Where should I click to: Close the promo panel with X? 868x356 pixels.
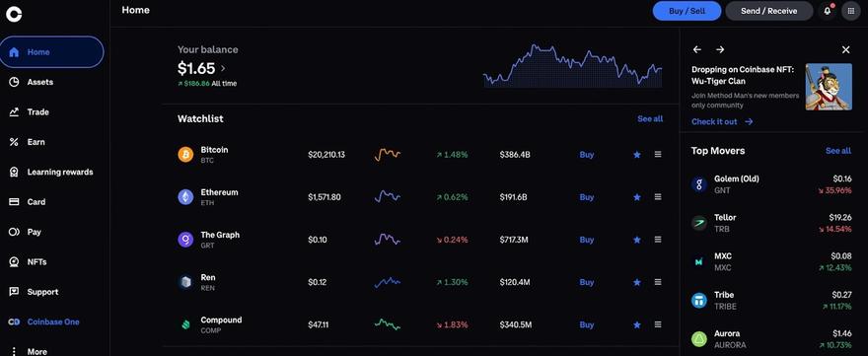[x=846, y=50]
